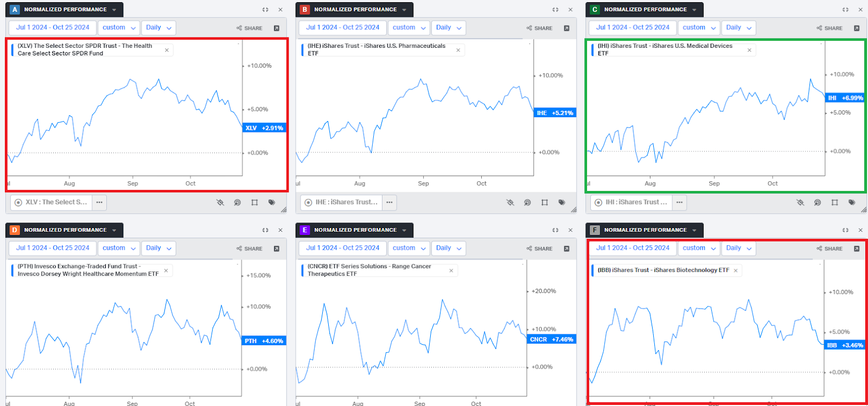The height and width of the screenshot is (406, 868).
Task: Open pop-out icon in panel F toolbar
Action: point(857,249)
